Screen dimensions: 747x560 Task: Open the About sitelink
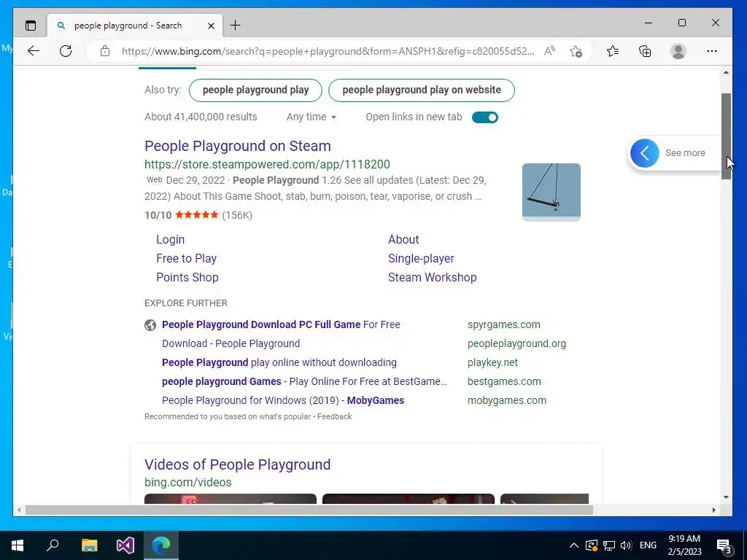(403, 239)
